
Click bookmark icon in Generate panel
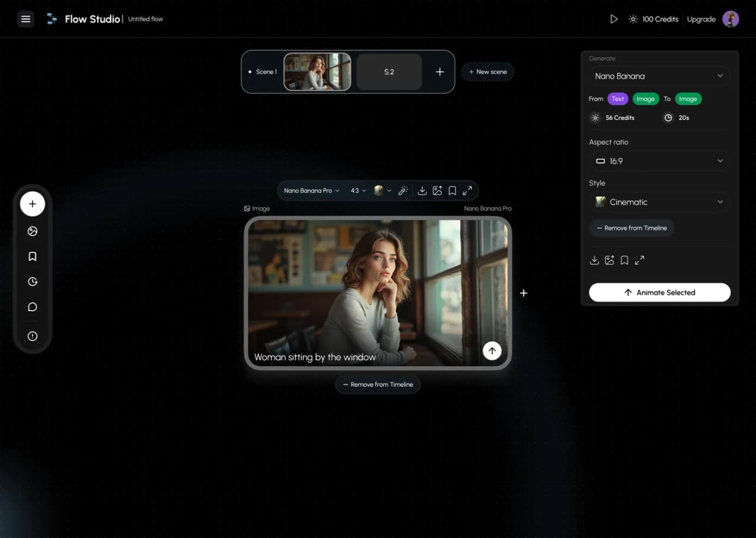tap(624, 260)
